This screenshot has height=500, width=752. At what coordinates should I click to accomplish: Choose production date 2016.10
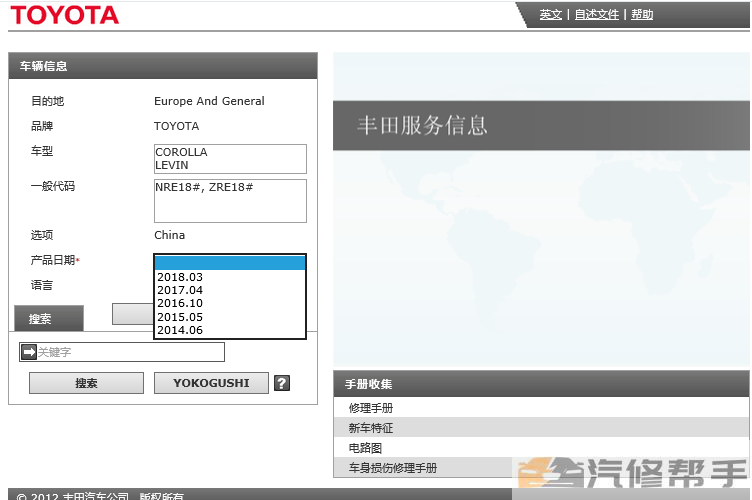click(x=230, y=303)
